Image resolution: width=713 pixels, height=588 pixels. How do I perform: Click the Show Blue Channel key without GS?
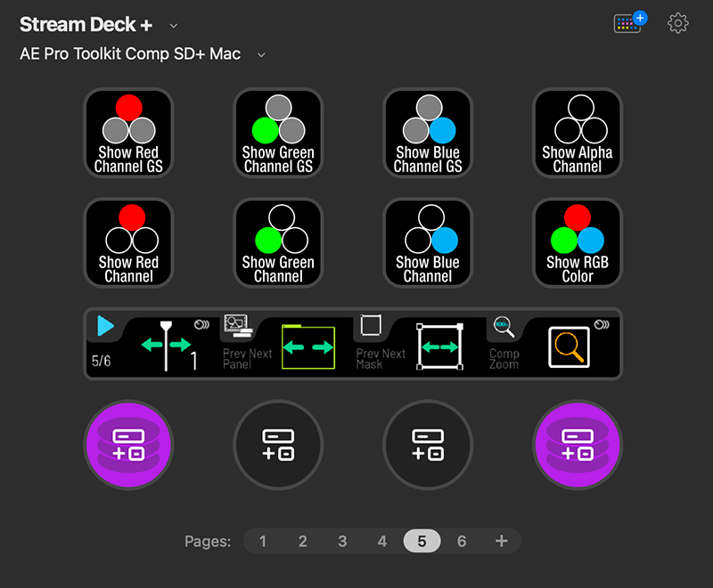428,242
